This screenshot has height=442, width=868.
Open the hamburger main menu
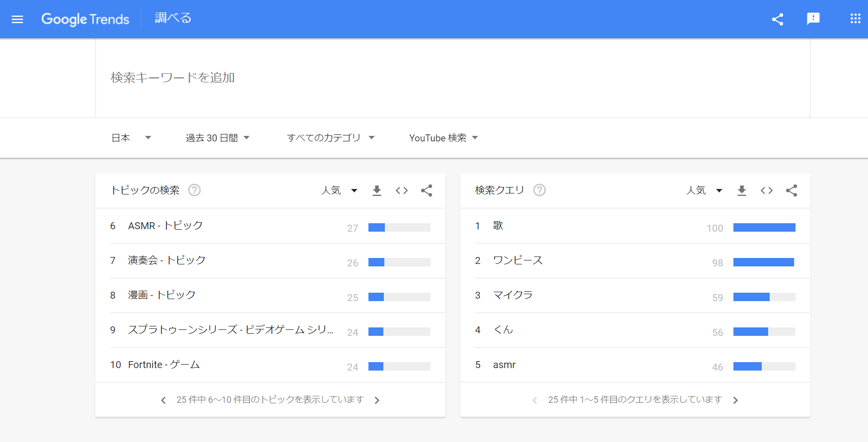coord(17,19)
